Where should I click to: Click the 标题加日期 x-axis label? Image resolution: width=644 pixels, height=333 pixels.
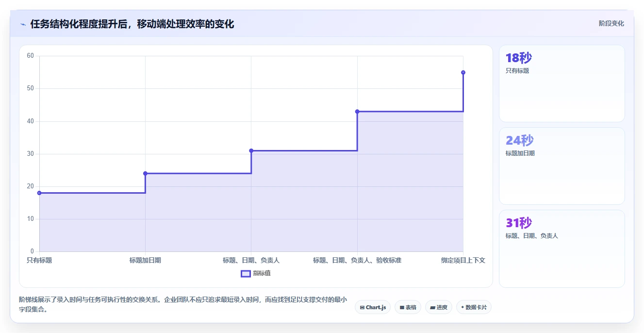(x=145, y=261)
